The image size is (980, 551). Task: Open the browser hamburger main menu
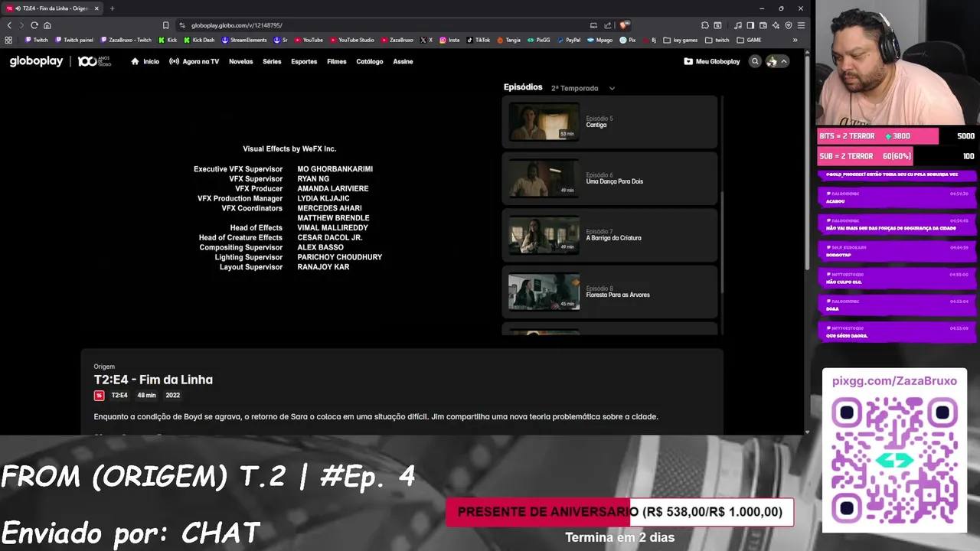tap(801, 25)
